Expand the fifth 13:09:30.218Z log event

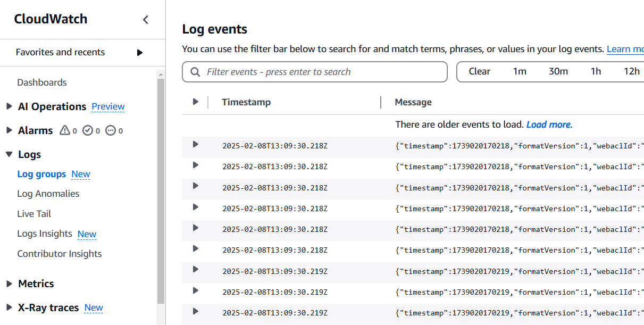(196, 228)
